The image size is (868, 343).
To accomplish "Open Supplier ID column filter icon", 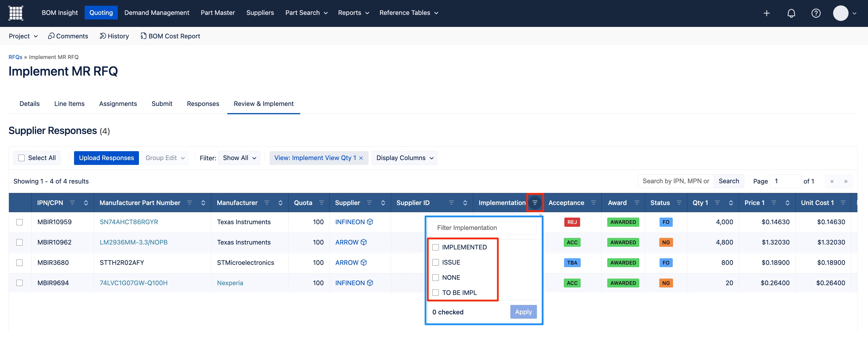I will click(x=451, y=202).
